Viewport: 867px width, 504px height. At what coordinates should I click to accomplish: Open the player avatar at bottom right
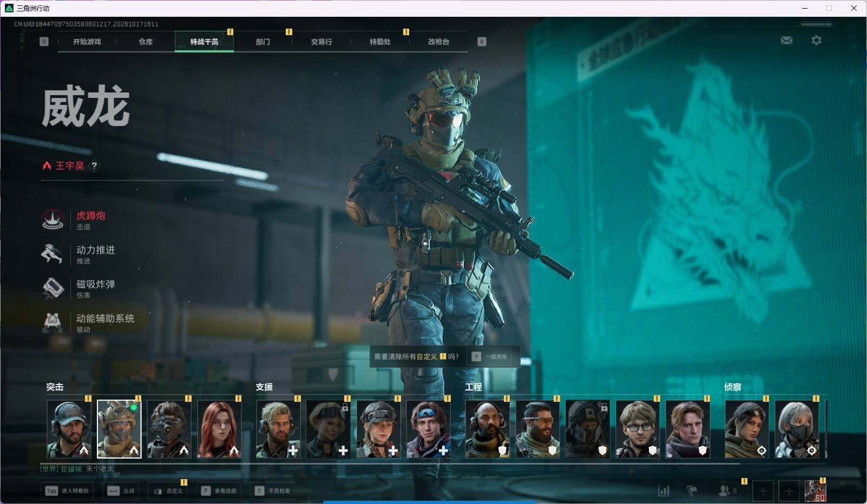pos(815,491)
